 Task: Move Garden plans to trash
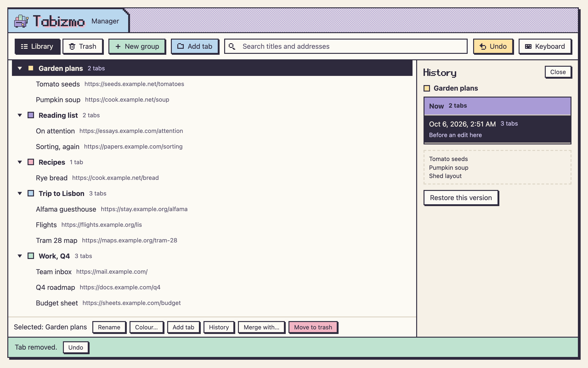point(313,327)
